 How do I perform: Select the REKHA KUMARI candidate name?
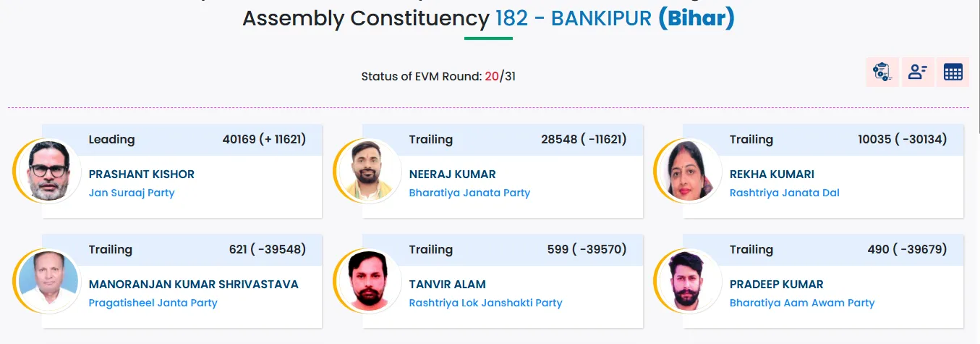772,175
